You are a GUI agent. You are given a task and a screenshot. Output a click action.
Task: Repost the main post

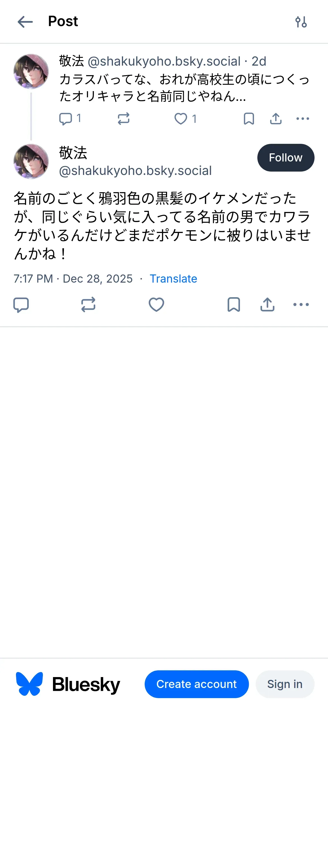[88, 304]
